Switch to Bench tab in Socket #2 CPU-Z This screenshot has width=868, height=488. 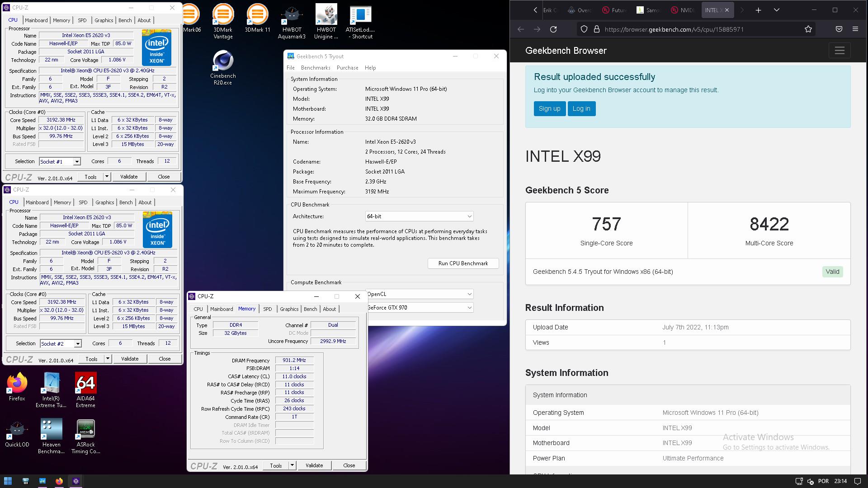click(x=126, y=202)
